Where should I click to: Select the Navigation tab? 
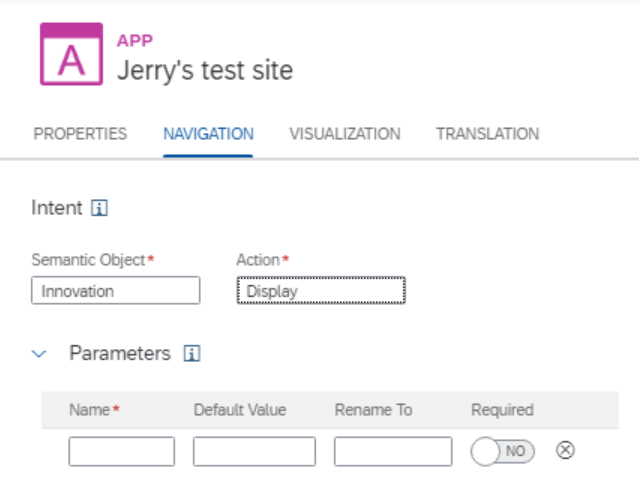tap(208, 134)
